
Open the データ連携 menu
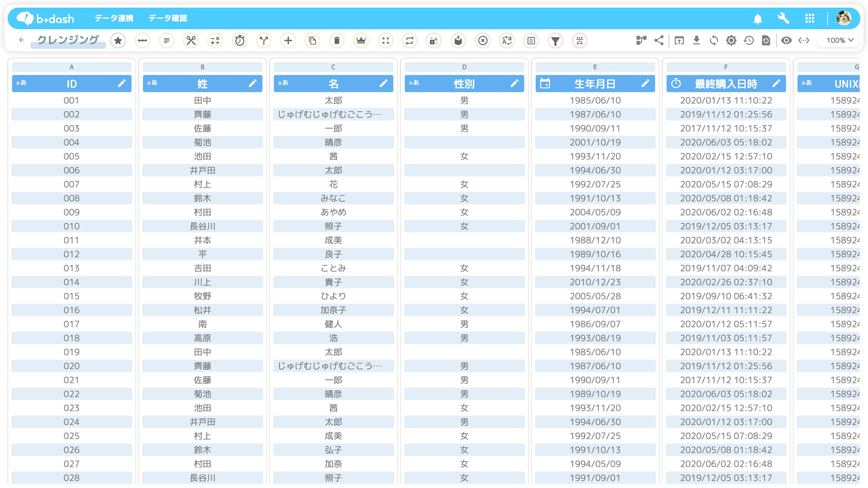pos(114,18)
